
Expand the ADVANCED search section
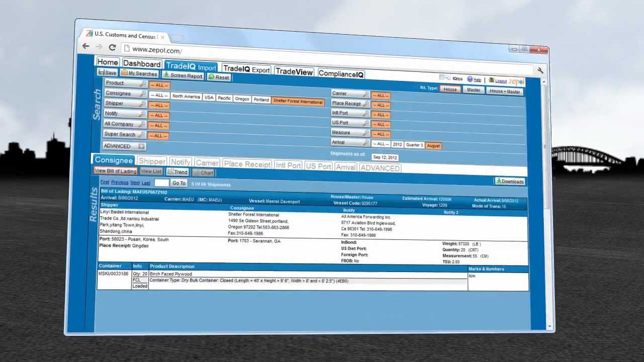[124, 146]
